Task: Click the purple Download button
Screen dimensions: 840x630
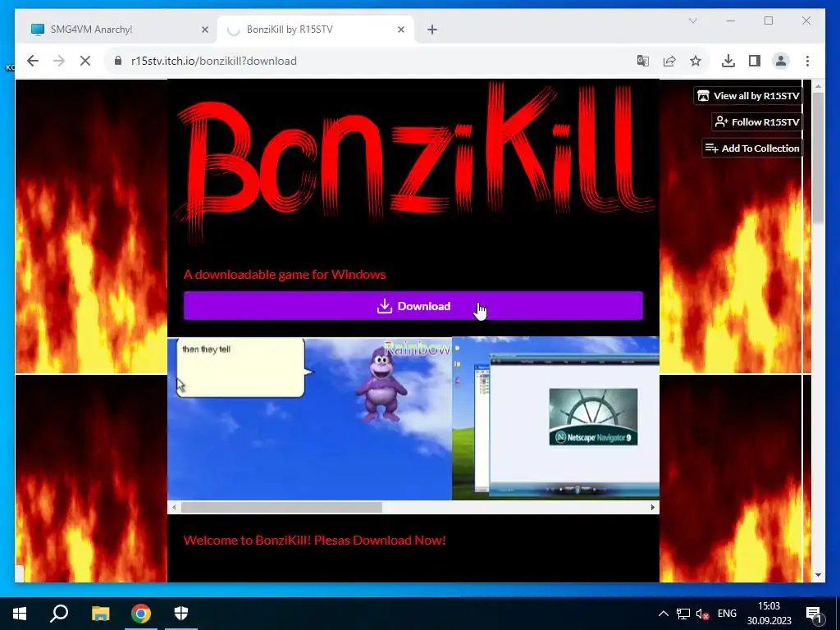Action: (413, 306)
